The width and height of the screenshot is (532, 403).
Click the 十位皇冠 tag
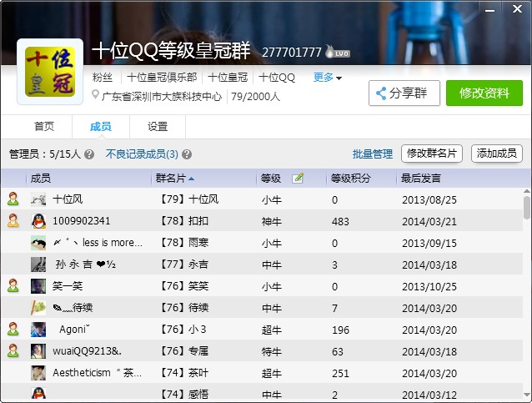coord(228,78)
